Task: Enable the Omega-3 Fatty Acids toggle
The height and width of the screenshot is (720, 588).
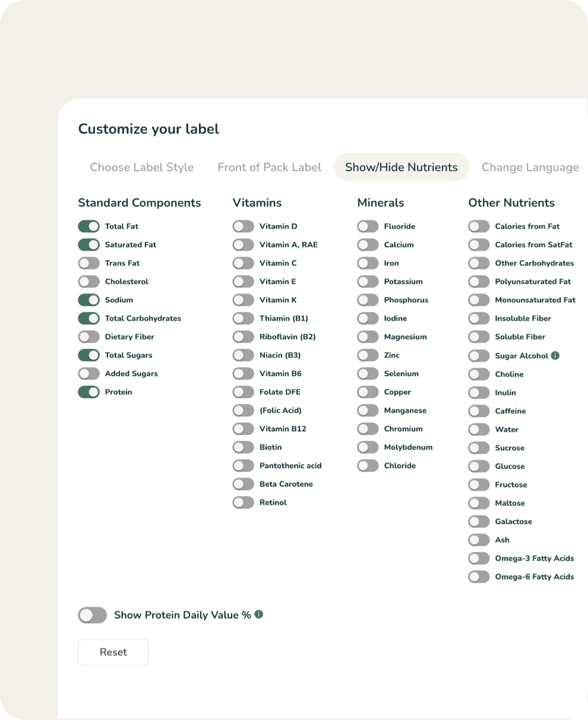Action: (479, 558)
